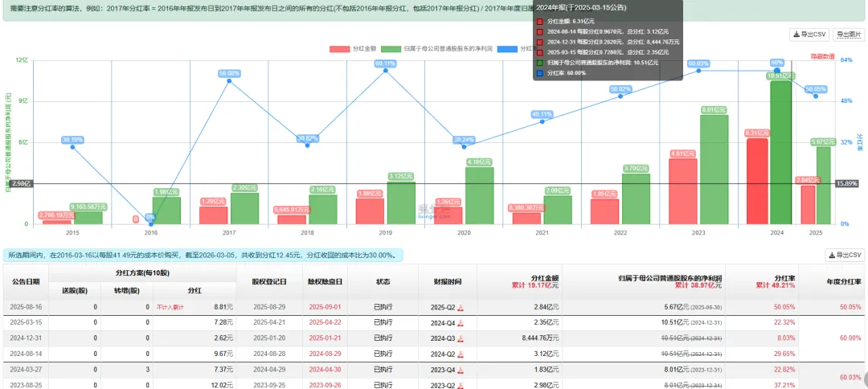Click the green 3.12亿元 bar for 2019
The image size is (868, 389).
(401, 203)
